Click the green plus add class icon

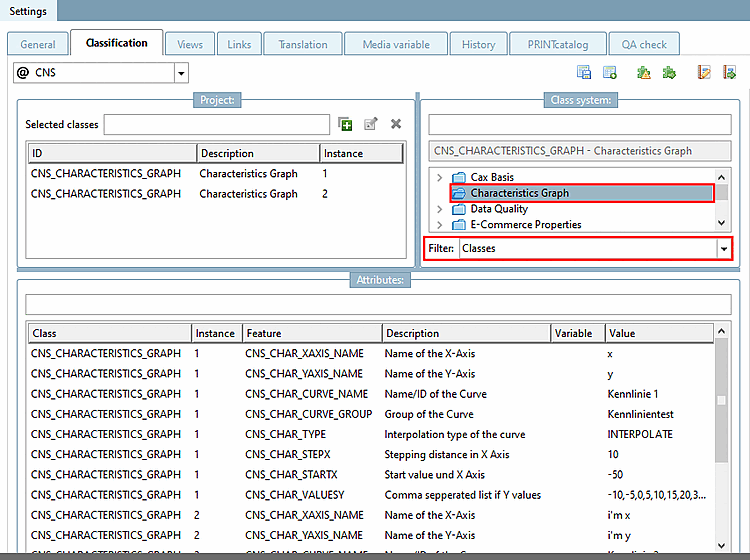pos(345,124)
